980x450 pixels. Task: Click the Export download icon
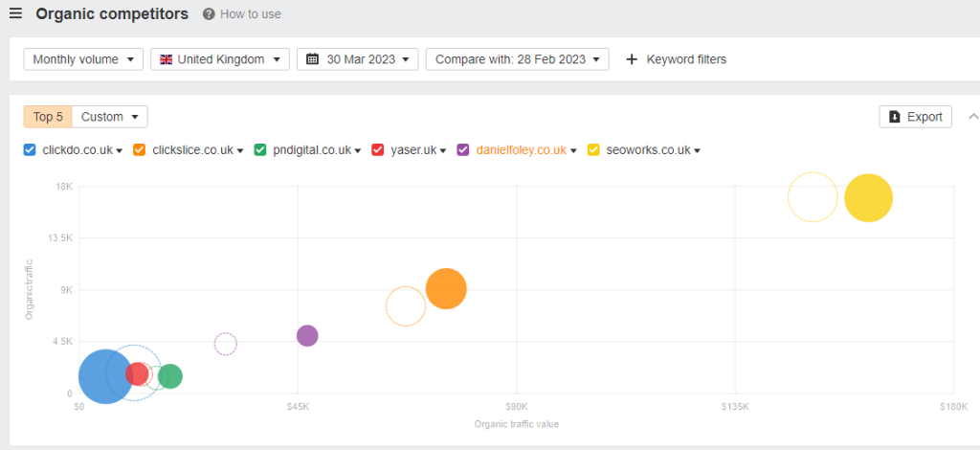pos(894,117)
